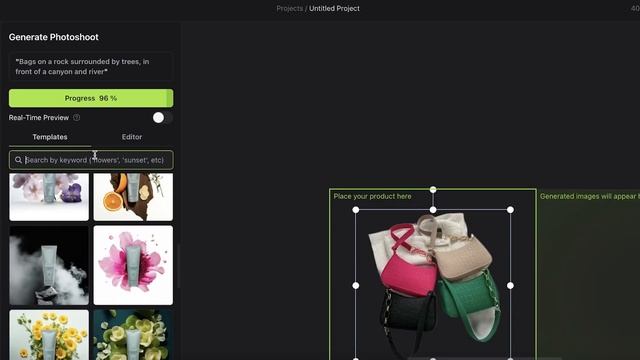Select the white smoke template thumbnail

pyautogui.click(x=49, y=265)
